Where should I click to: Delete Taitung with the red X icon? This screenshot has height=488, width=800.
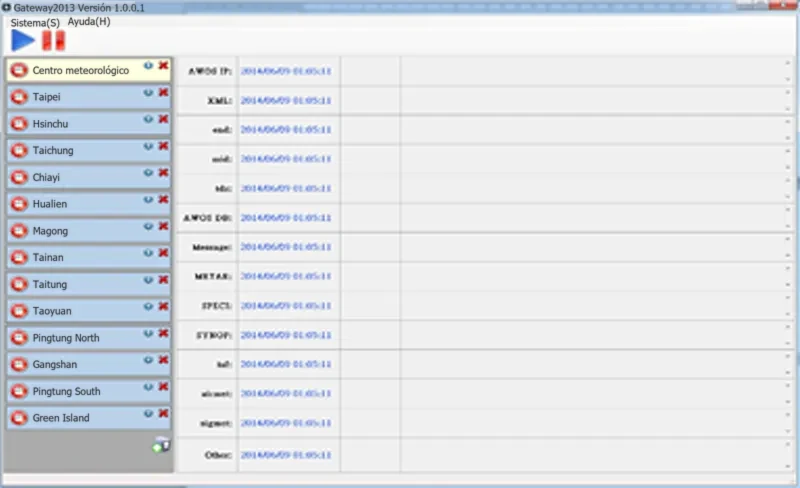coord(163,280)
